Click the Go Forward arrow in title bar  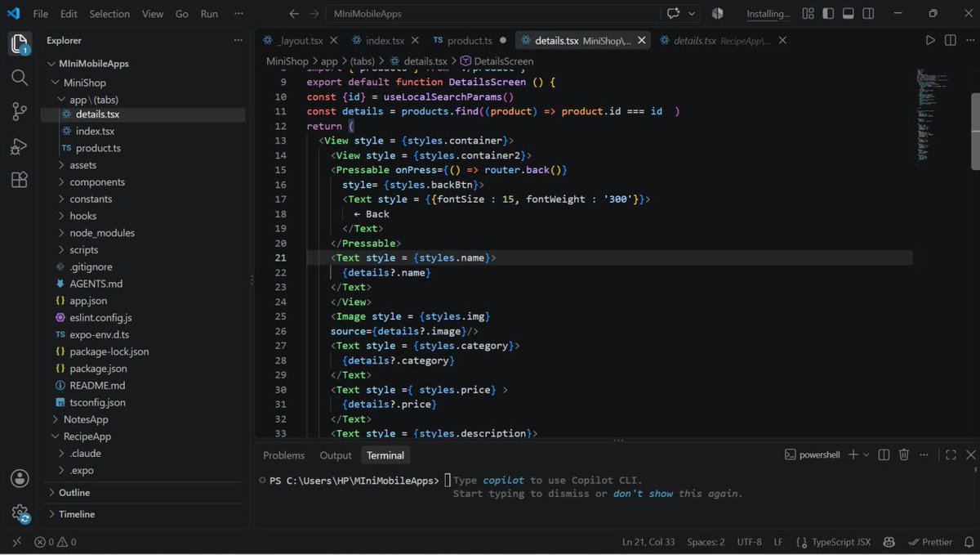pyautogui.click(x=314, y=14)
